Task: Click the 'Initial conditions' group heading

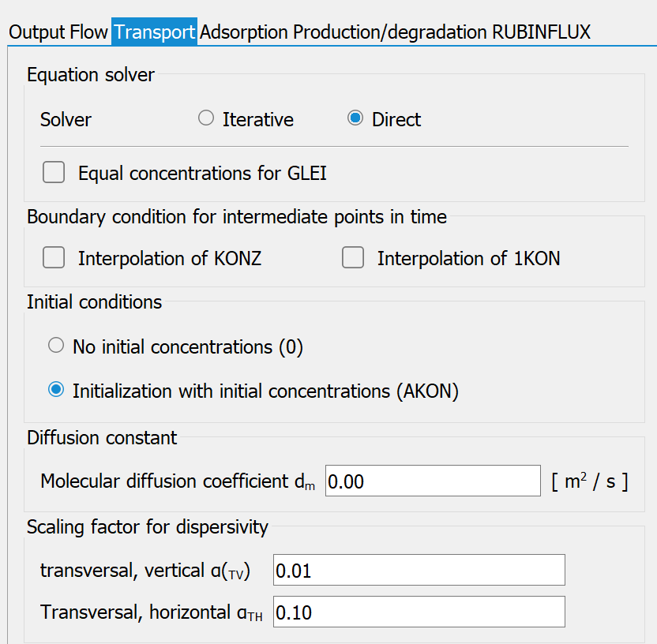Action: coord(94,302)
